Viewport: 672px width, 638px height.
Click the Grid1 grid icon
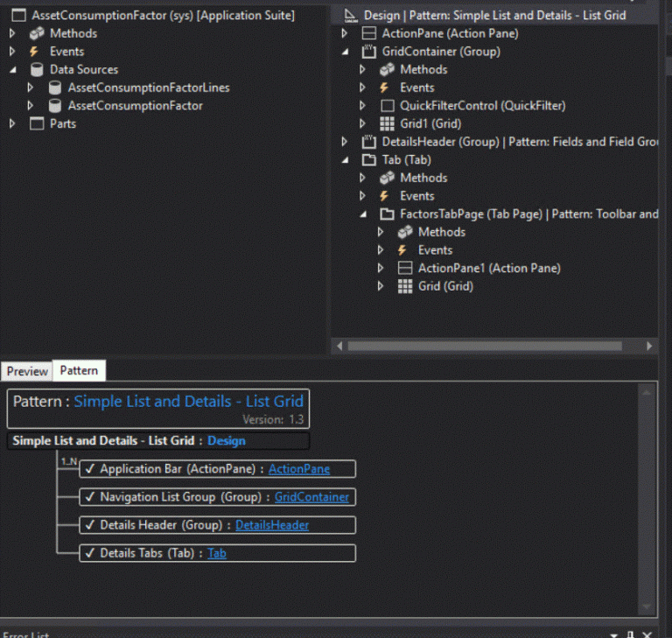388,124
